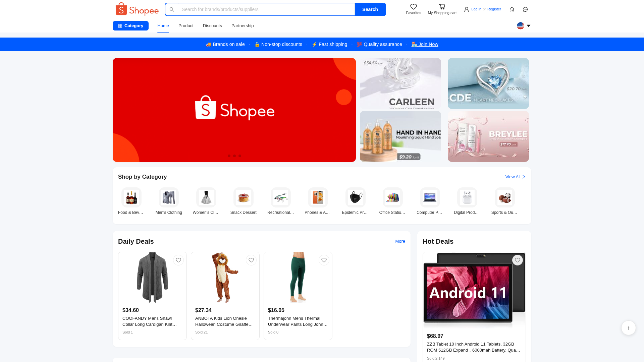
Task: Open the Hand in Hand soap banner
Action: [x=400, y=136]
